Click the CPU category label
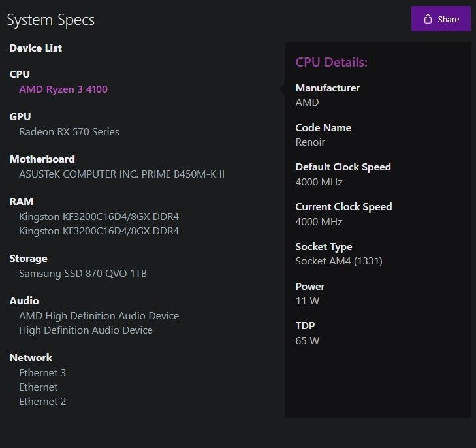The height and width of the screenshot is (448, 476). click(x=20, y=74)
